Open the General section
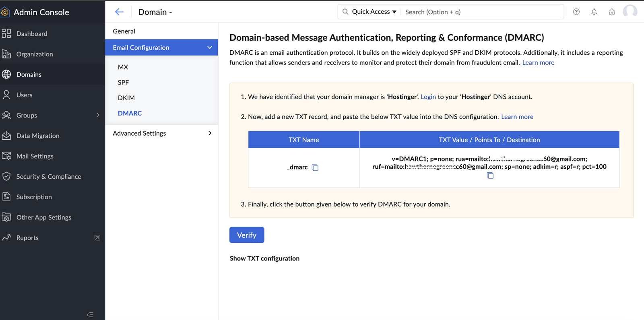The image size is (644, 320). pyautogui.click(x=124, y=31)
